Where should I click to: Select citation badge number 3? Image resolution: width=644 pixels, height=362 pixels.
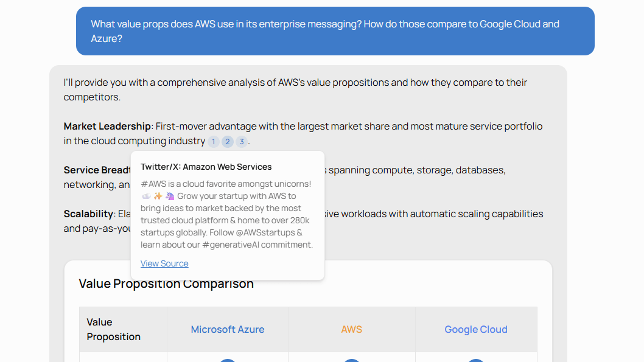pos(242,142)
